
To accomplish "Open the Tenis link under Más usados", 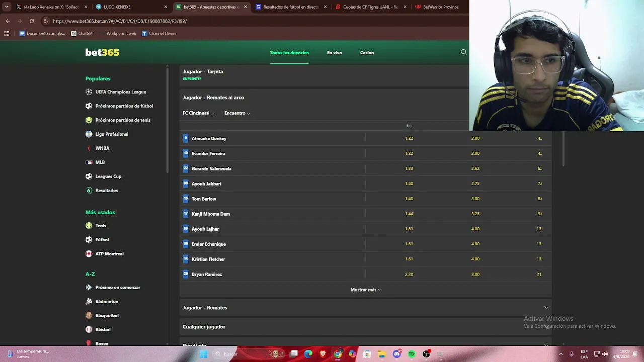I will (101, 226).
